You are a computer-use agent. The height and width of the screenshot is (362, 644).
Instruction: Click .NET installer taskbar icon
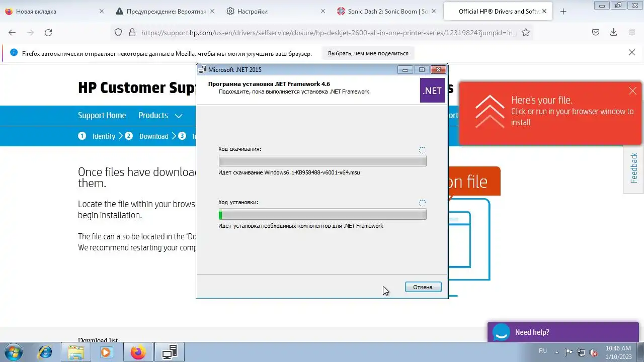click(x=170, y=352)
